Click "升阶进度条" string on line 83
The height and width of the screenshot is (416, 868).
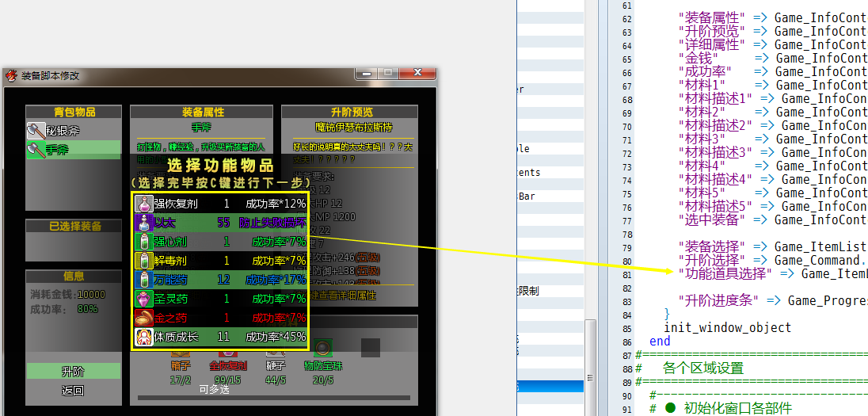click(718, 300)
